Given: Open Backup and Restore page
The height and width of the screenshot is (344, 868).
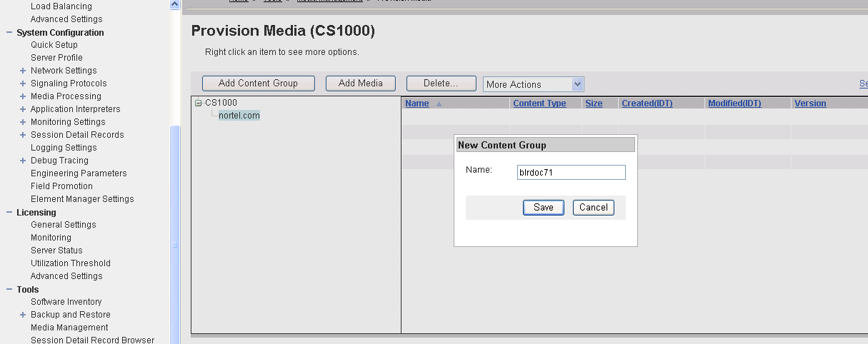Looking at the screenshot, I should tap(71, 315).
